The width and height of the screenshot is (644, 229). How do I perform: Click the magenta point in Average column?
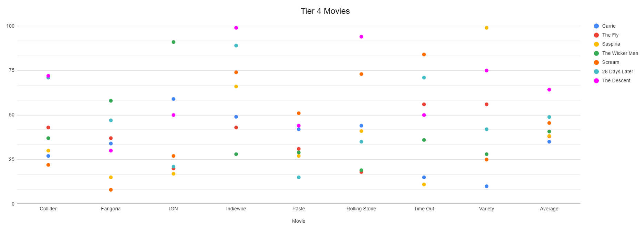(549, 90)
